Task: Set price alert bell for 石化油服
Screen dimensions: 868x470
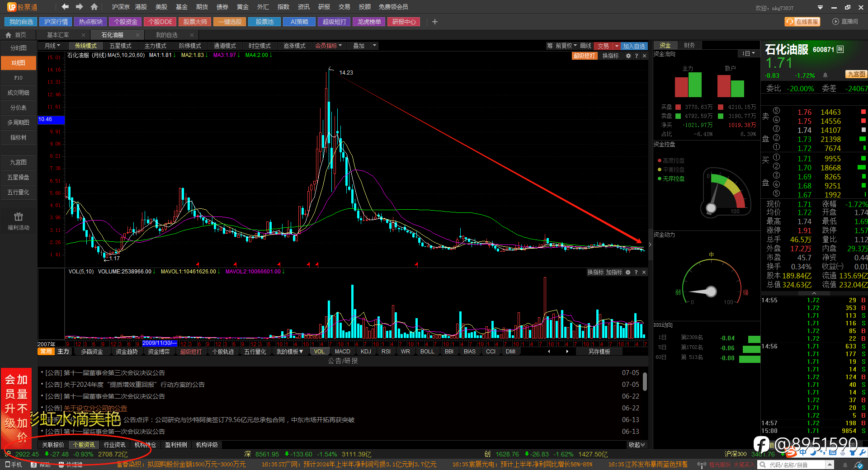Action: 825,75
